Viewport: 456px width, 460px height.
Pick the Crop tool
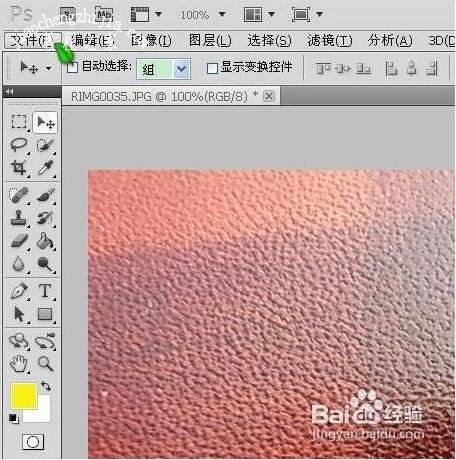[x=19, y=168]
